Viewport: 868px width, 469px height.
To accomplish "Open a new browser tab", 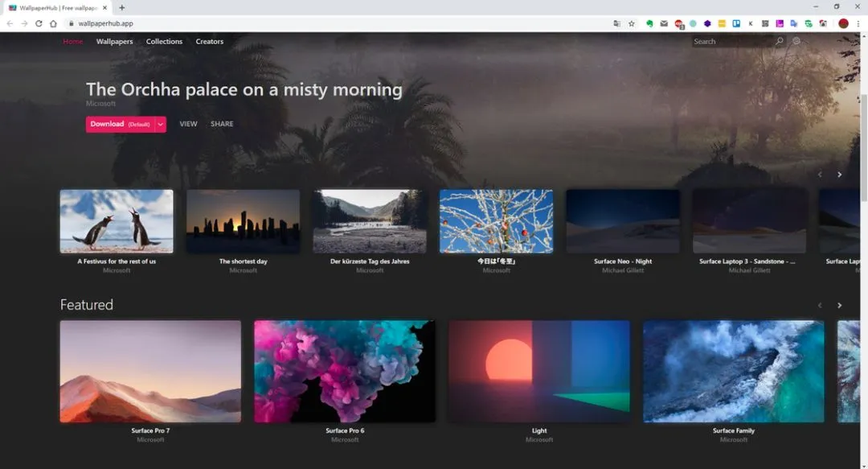I will [x=122, y=8].
